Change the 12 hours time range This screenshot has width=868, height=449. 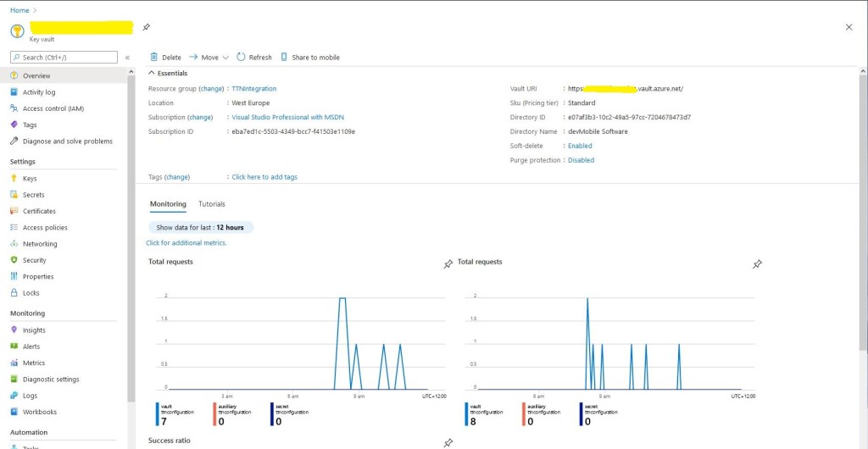tap(201, 228)
